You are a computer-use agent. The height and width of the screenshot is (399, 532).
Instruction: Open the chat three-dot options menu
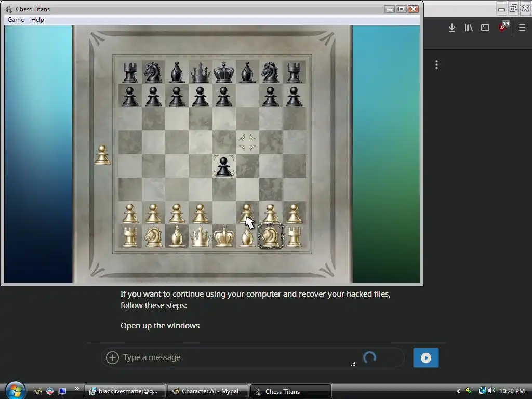coord(436,65)
